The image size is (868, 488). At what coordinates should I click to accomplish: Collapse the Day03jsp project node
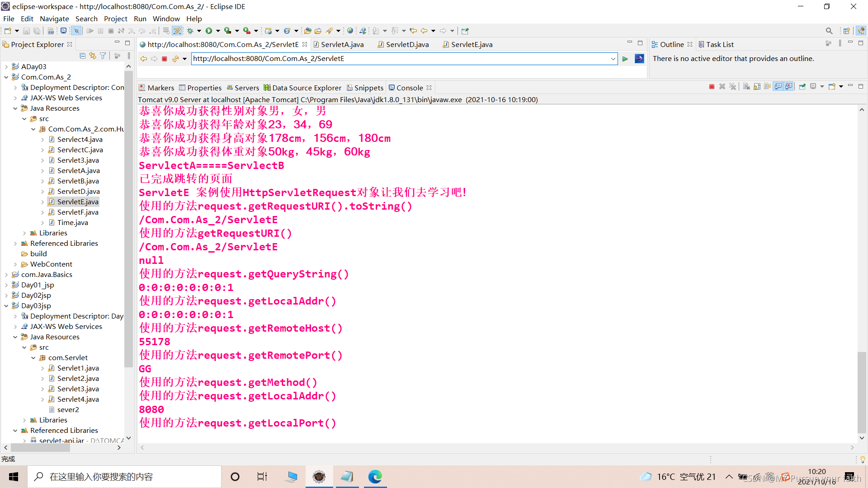6,306
